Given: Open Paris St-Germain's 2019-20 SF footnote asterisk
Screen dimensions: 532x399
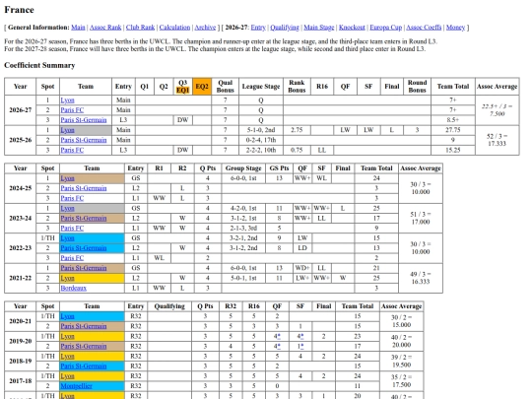Looking at the screenshot, I should pyautogui.click(x=302, y=346).
